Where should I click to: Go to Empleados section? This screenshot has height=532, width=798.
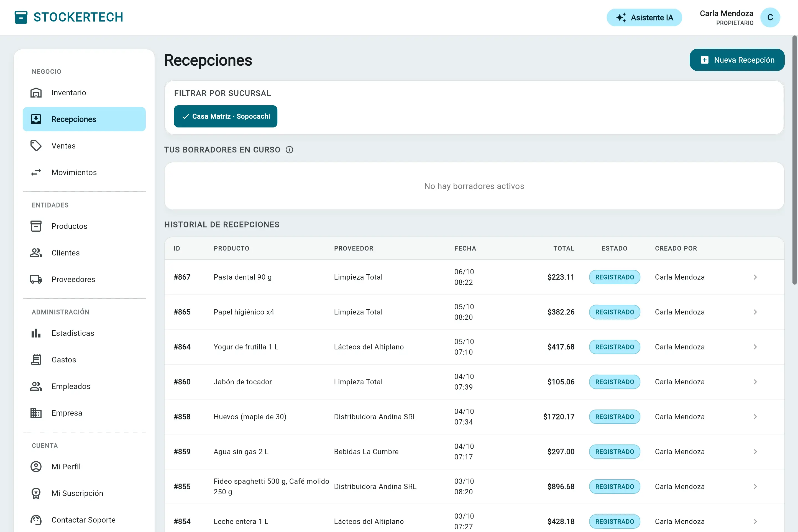coord(84,386)
